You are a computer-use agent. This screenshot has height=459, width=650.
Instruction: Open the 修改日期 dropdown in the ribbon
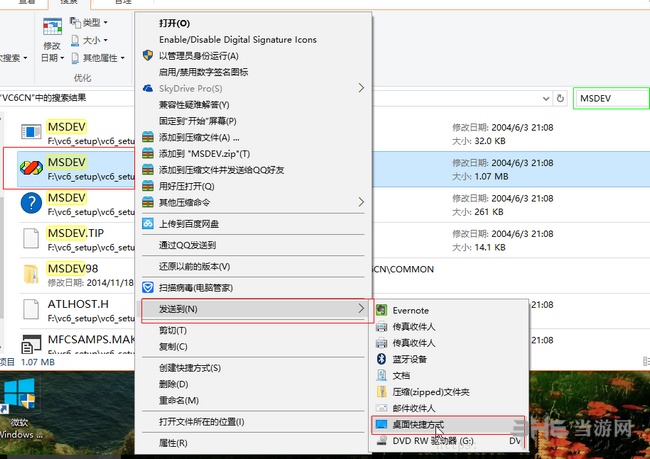tap(52, 52)
